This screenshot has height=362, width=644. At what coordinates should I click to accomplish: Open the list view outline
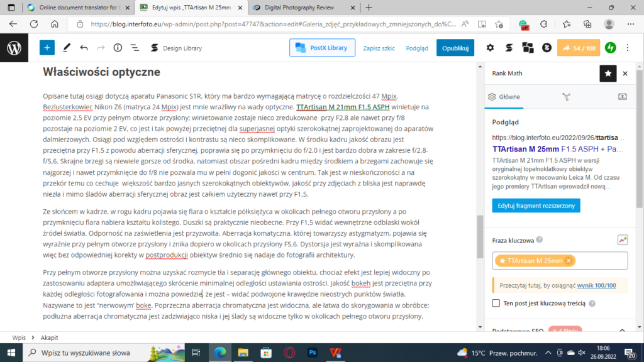135,48
